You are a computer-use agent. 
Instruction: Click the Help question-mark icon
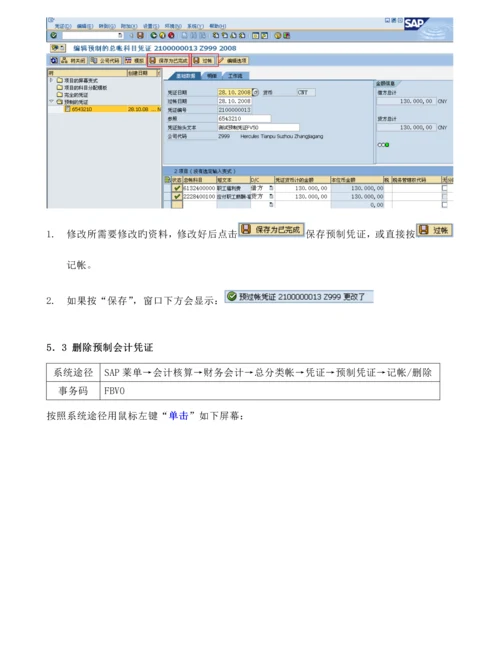click(278, 35)
